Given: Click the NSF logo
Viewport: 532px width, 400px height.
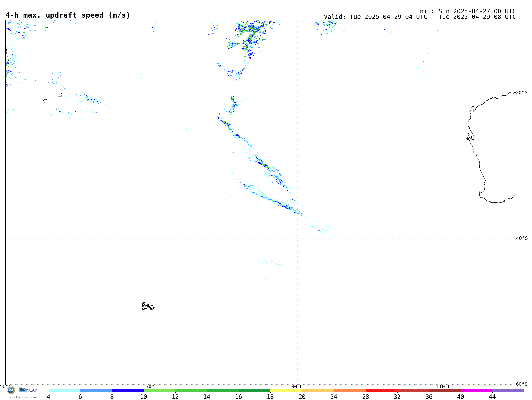Looking at the screenshot, I should click(x=11, y=390).
